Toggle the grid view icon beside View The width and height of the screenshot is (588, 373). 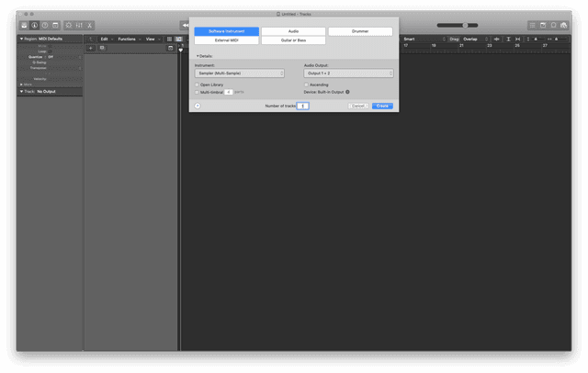[169, 39]
